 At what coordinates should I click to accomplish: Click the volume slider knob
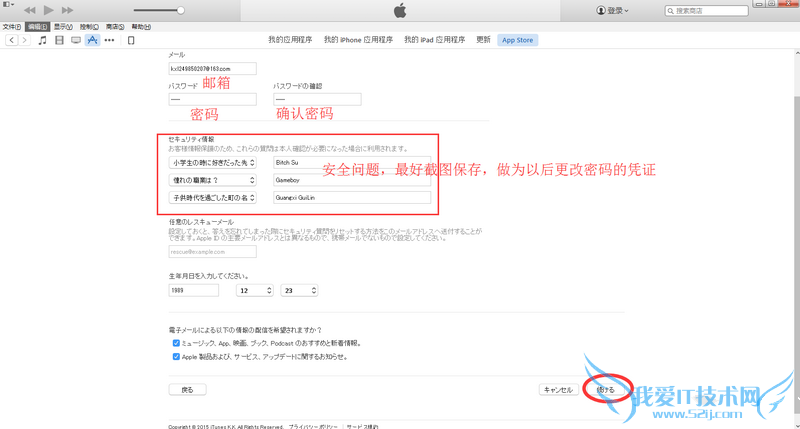coord(181,10)
